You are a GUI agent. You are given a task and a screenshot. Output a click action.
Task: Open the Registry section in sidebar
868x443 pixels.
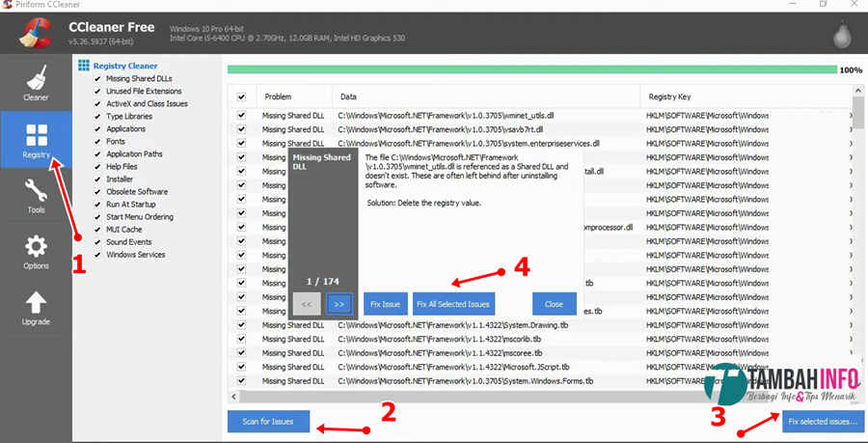pyautogui.click(x=36, y=140)
